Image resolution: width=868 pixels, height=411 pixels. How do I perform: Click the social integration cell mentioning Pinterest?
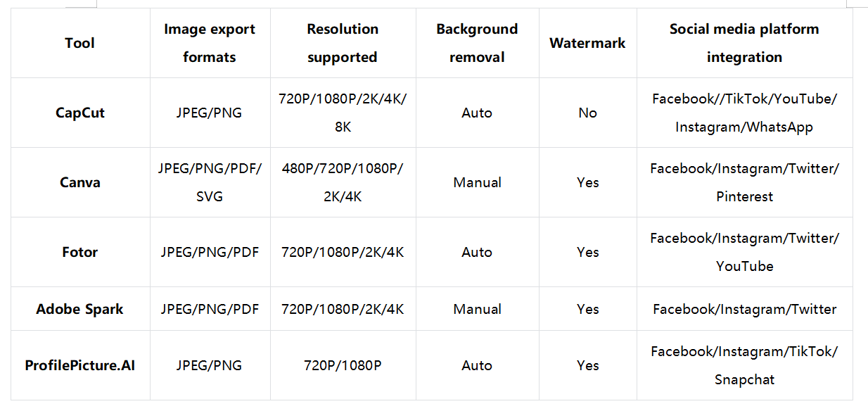click(x=744, y=182)
